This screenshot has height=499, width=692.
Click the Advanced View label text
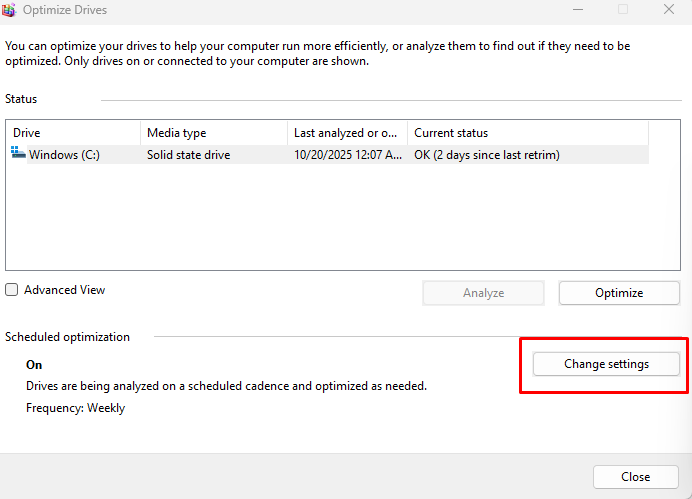[x=64, y=290]
